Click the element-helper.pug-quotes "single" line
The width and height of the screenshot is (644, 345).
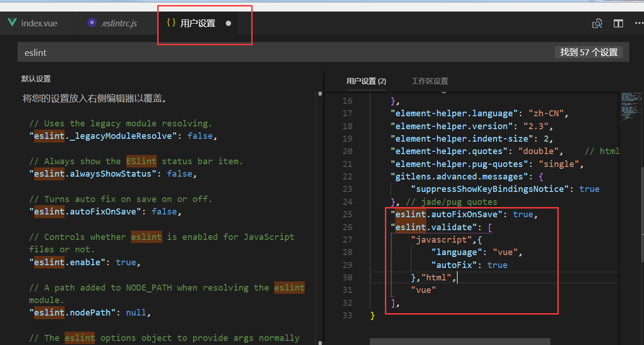click(487, 164)
